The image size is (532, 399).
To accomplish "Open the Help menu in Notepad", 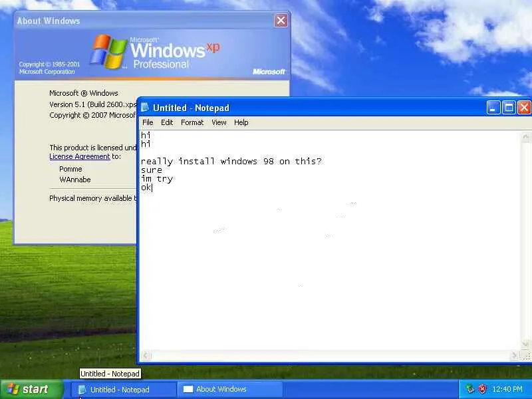I will tap(241, 122).
